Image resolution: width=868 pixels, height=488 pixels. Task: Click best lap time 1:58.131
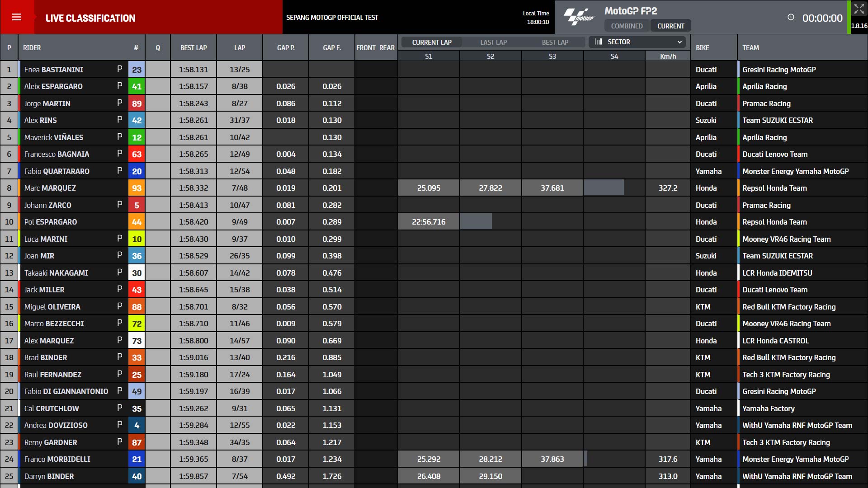click(193, 70)
